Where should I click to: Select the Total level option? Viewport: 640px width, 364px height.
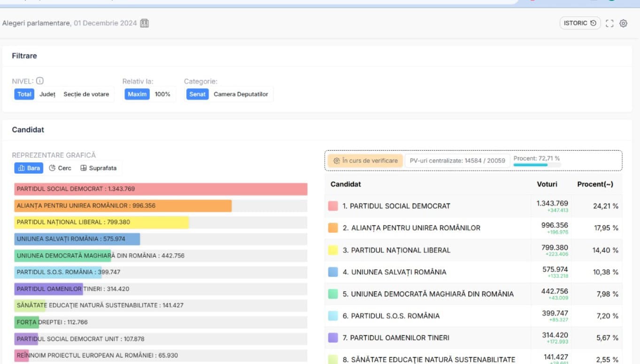[24, 94]
